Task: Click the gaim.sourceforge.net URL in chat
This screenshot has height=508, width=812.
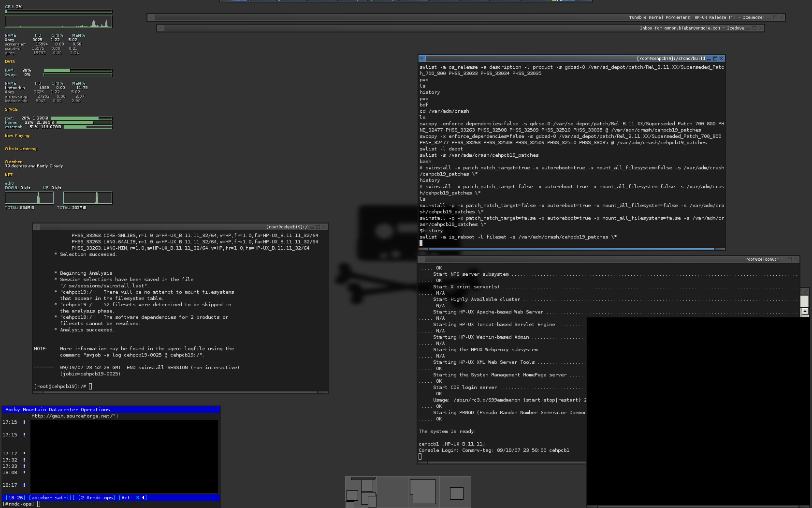Action: click(73, 416)
